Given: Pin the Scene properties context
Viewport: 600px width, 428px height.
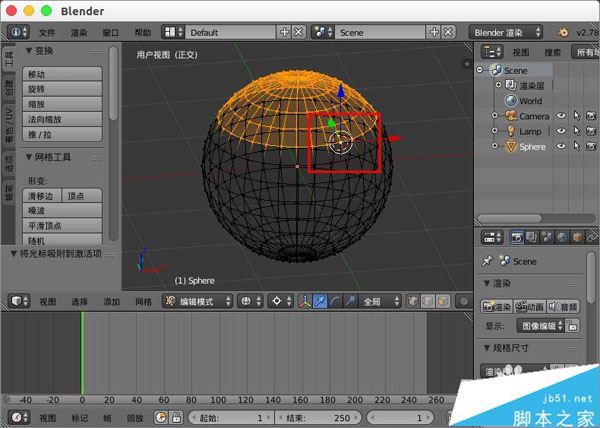Looking at the screenshot, I should coord(487,261).
